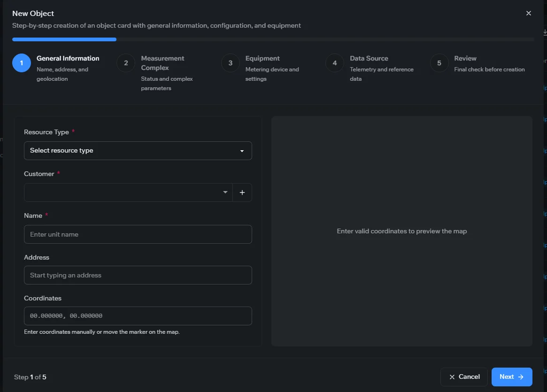Expand the Customer dropdown arrow

[225, 192]
